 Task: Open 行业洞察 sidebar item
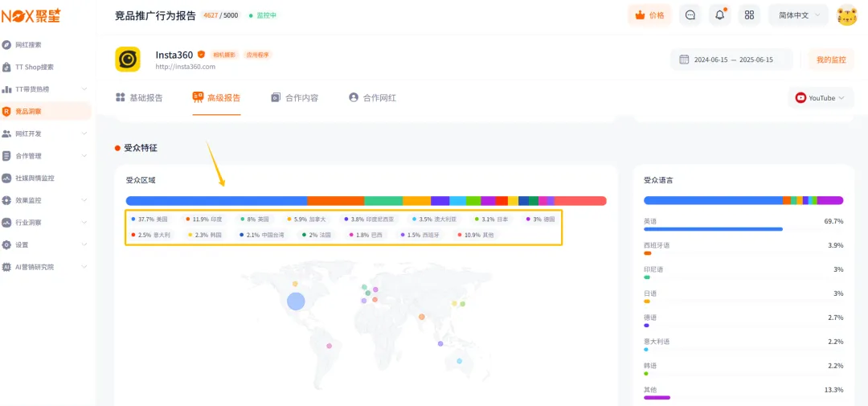(28, 222)
